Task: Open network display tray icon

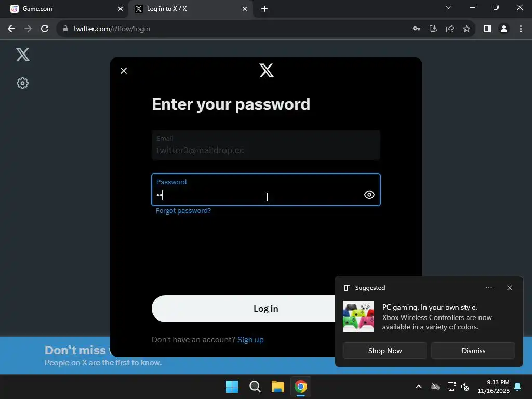Action: click(x=451, y=387)
